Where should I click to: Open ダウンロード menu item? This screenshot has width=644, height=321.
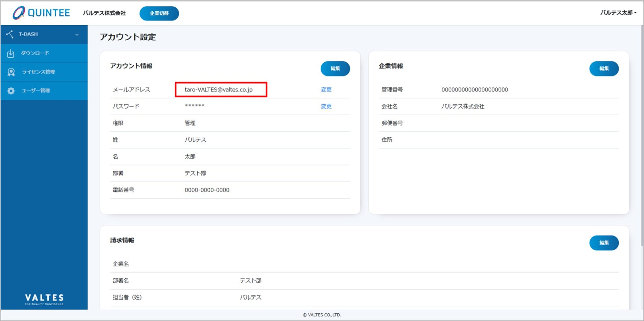[x=35, y=53]
